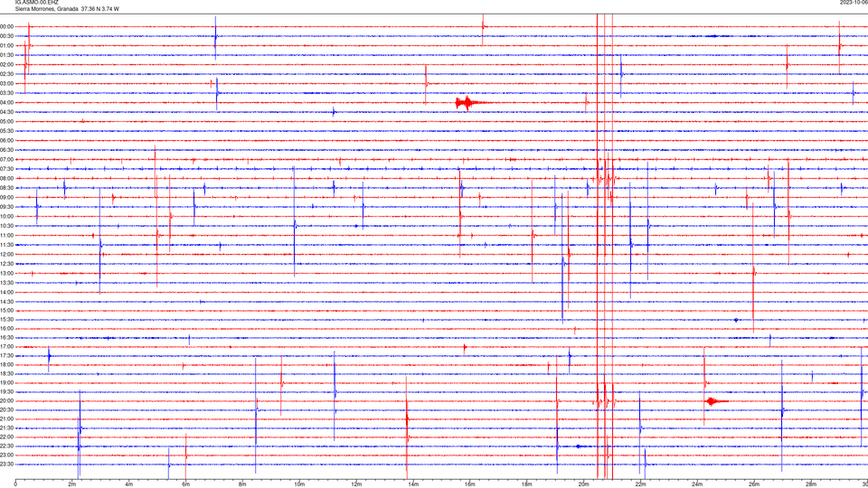Click the 05:30 time row label

coord(6,130)
